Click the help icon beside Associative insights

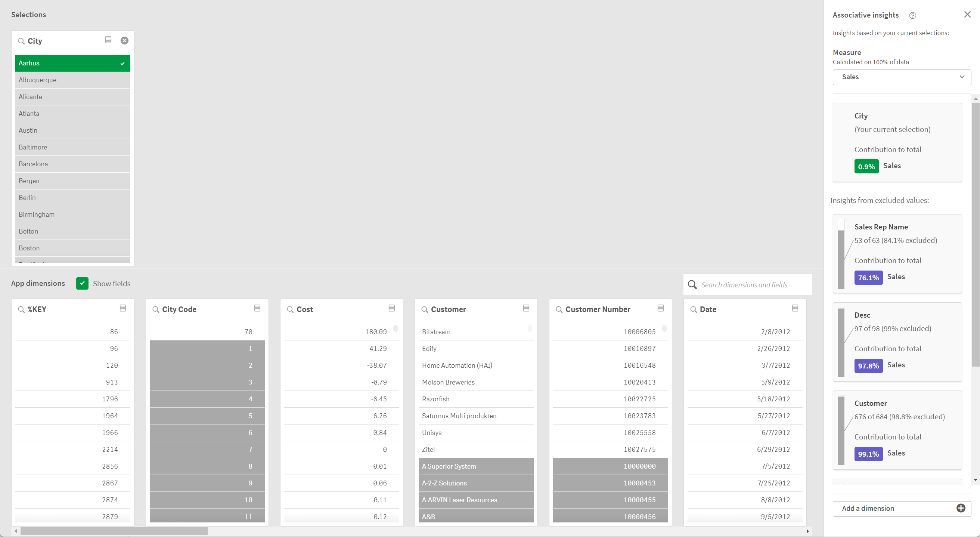(x=912, y=15)
